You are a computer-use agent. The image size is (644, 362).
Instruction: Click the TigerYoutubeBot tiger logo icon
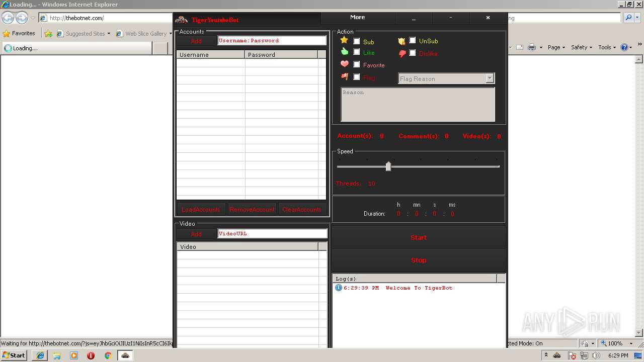click(181, 20)
